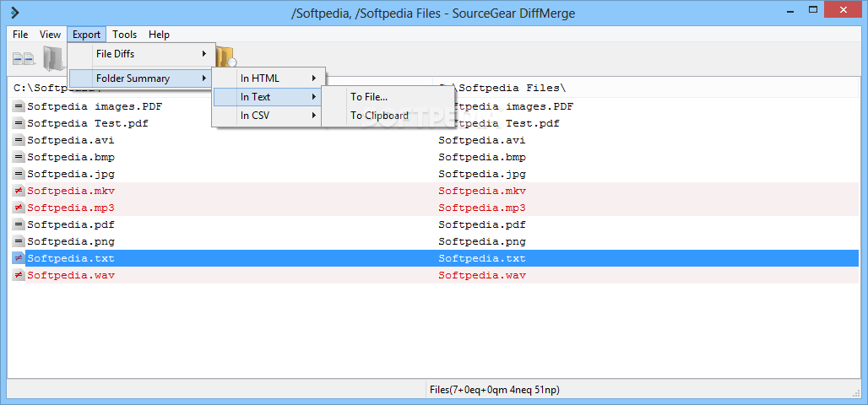Select the In Text submenu entry

point(269,97)
